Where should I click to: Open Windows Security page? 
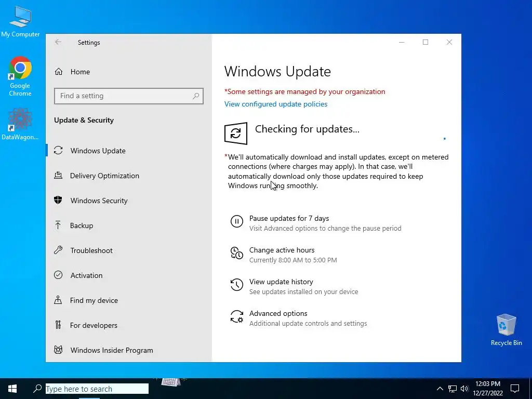point(129,200)
